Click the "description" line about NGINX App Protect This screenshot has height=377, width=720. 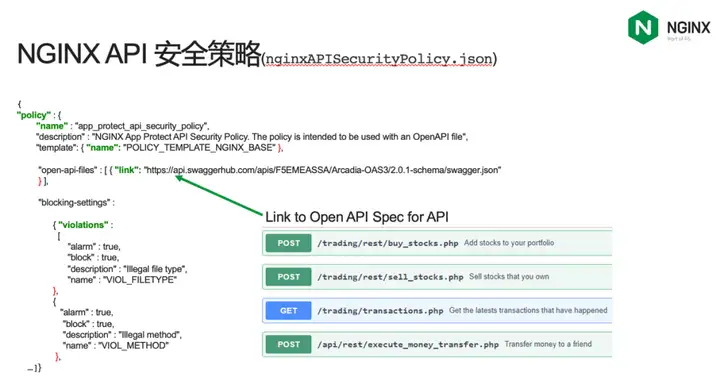(252, 137)
